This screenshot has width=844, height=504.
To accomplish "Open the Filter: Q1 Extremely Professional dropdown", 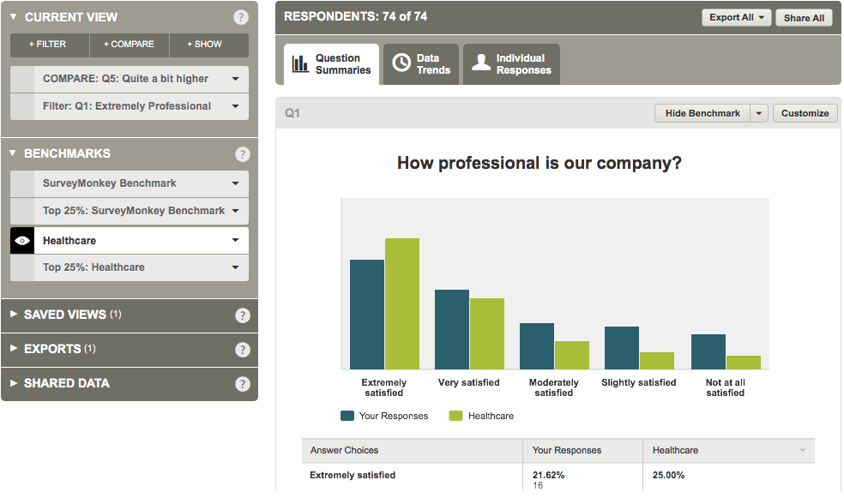I will pyautogui.click(x=234, y=106).
